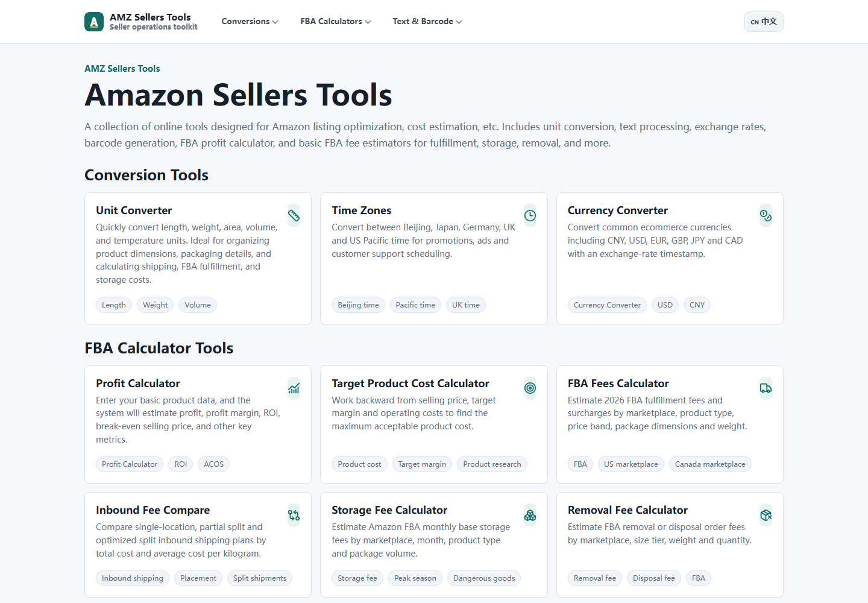Open the Time Zones card title

[362, 210]
